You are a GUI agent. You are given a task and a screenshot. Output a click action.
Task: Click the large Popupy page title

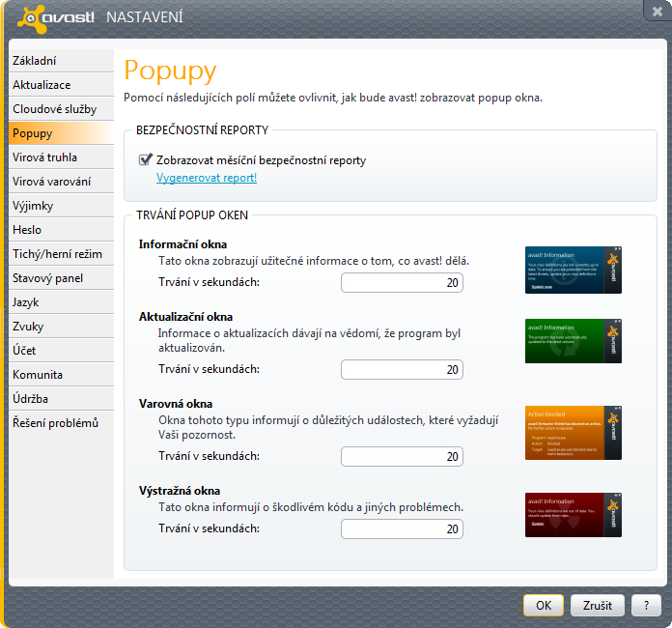click(x=171, y=71)
